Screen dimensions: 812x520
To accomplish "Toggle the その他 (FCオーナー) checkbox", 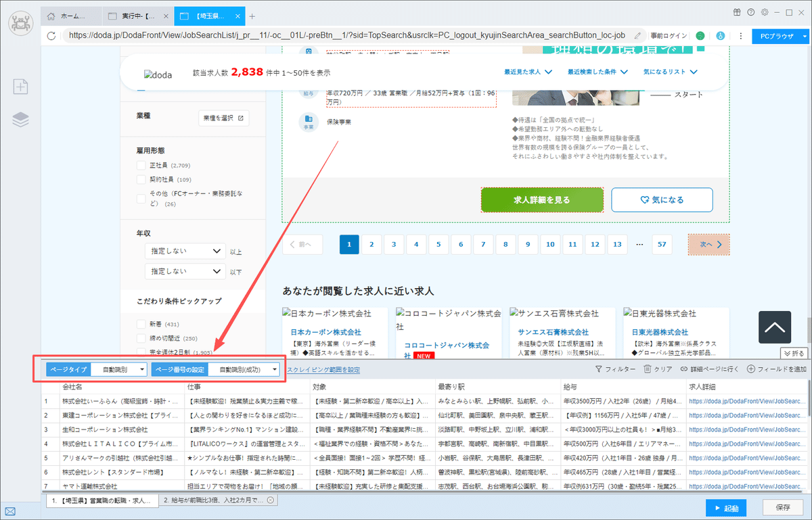I will tap(141, 198).
